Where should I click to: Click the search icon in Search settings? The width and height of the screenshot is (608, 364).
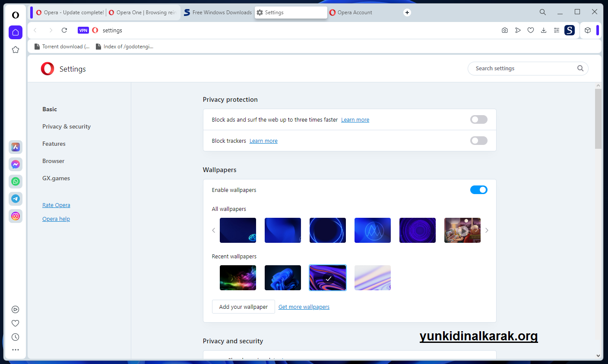point(580,68)
